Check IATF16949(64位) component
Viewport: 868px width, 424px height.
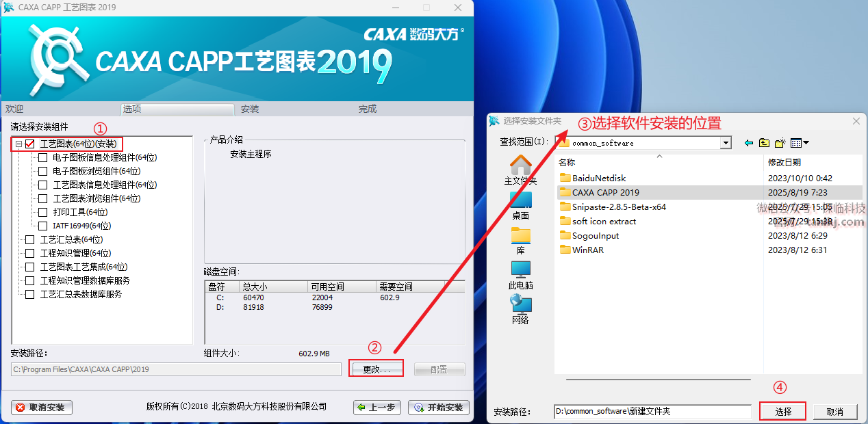click(x=43, y=226)
